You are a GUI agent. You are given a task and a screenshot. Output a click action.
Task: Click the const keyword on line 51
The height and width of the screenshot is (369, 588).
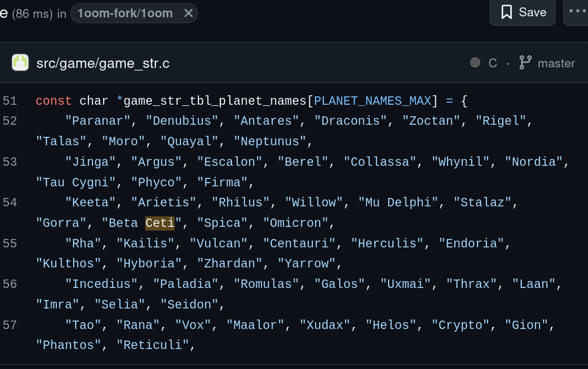[54, 101]
